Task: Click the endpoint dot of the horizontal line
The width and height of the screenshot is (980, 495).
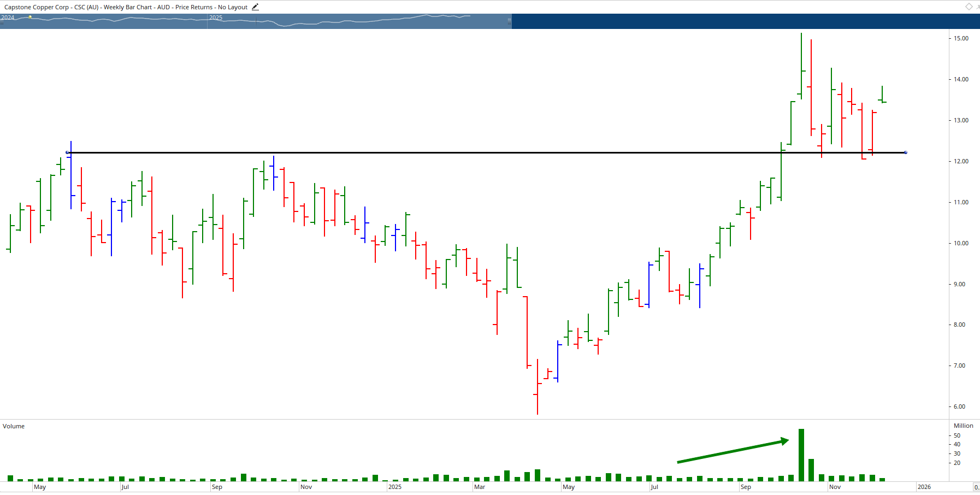Action: pos(905,153)
